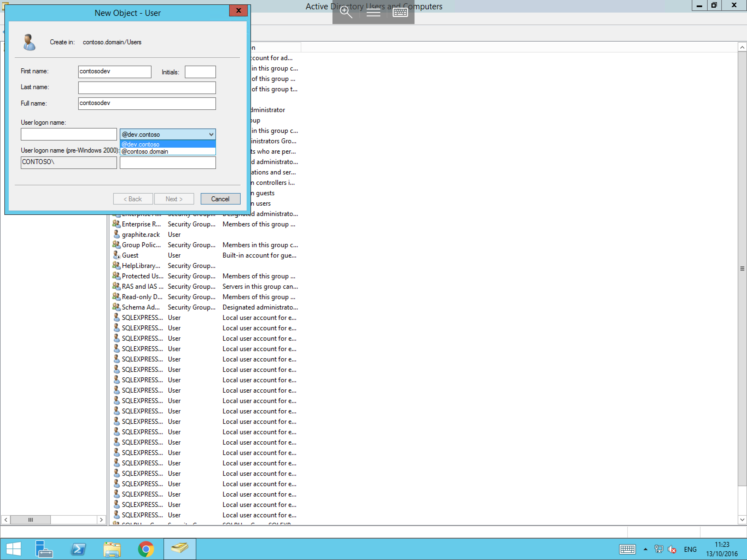
Task: Open Google Chrome from taskbar
Action: tap(146, 549)
